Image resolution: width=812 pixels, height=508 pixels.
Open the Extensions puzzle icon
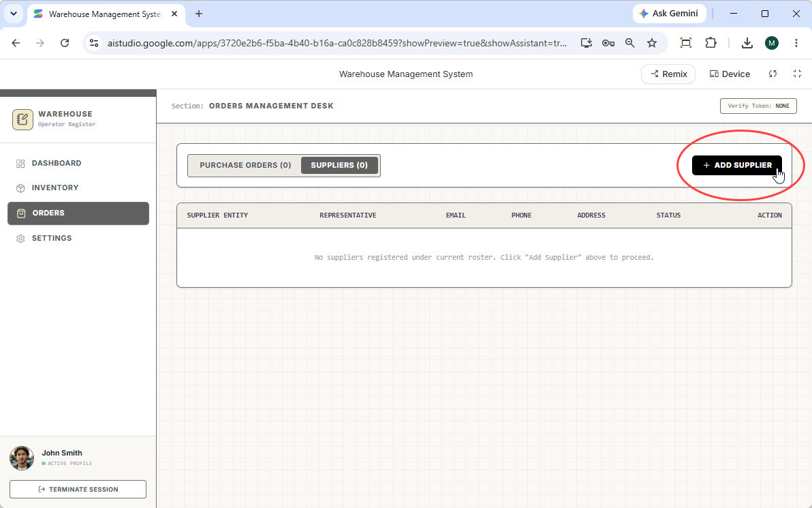tap(710, 43)
